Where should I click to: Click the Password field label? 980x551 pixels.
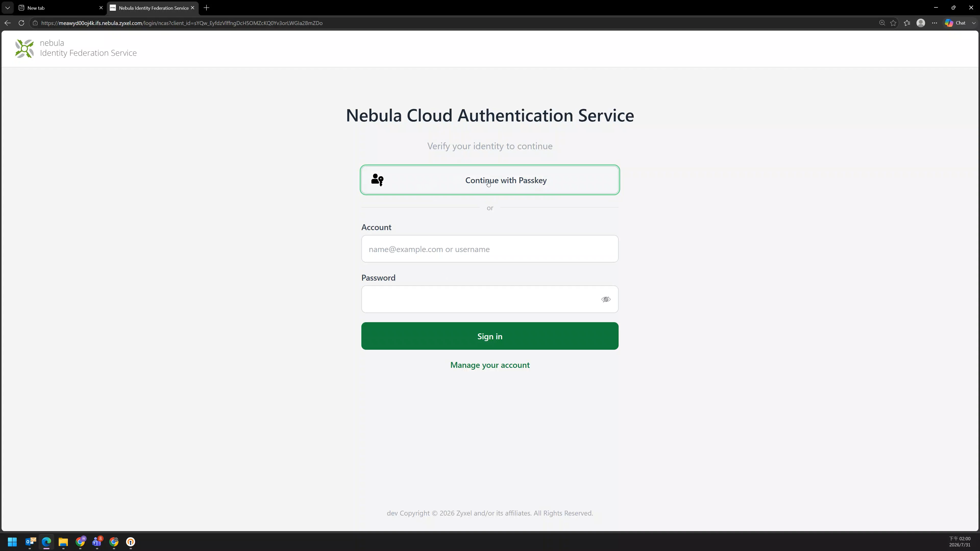[378, 278]
